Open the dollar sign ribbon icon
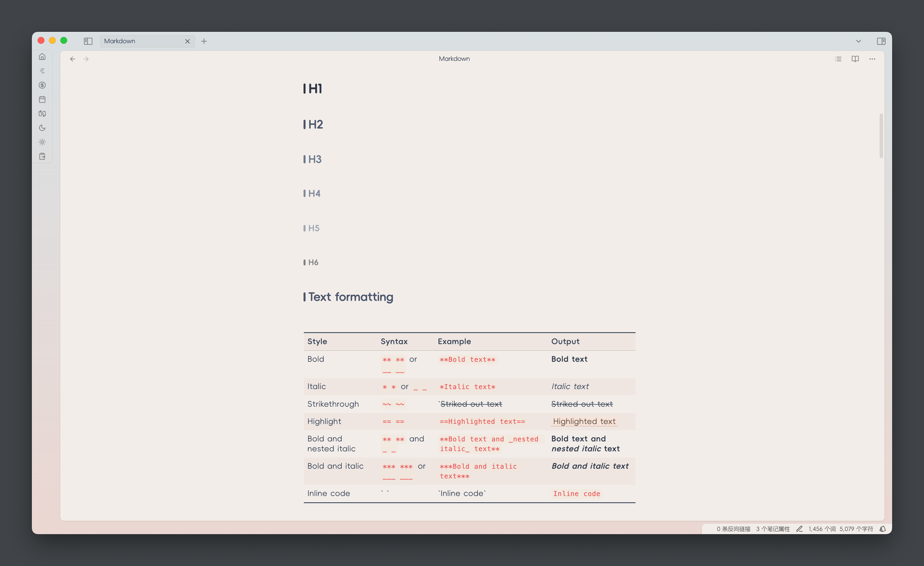This screenshot has height=566, width=924. (x=42, y=85)
